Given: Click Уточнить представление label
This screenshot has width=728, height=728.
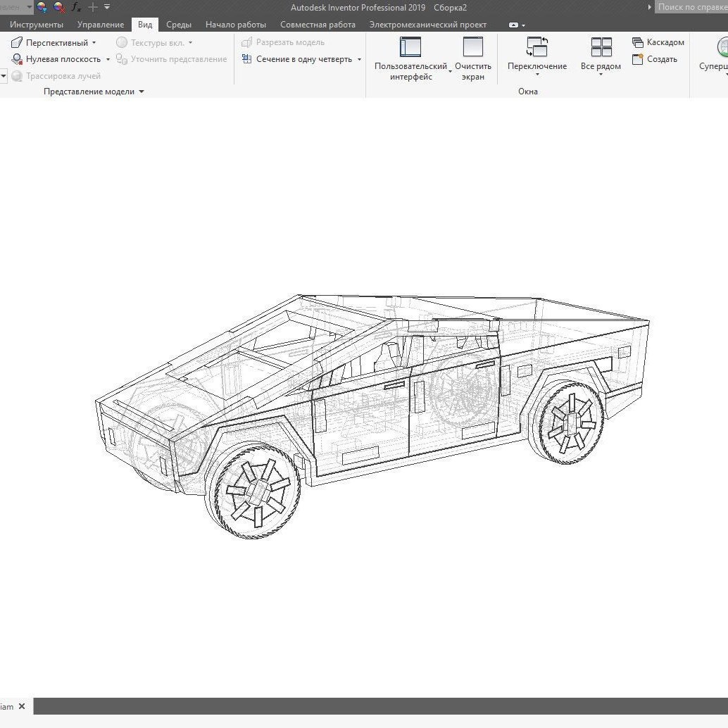Looking at the screenshot, I should (179, 59).
